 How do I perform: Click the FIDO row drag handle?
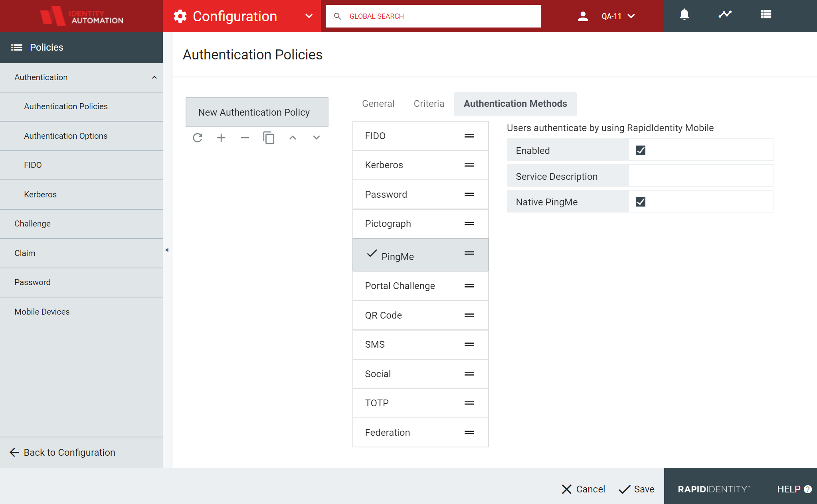pos(469,136)
